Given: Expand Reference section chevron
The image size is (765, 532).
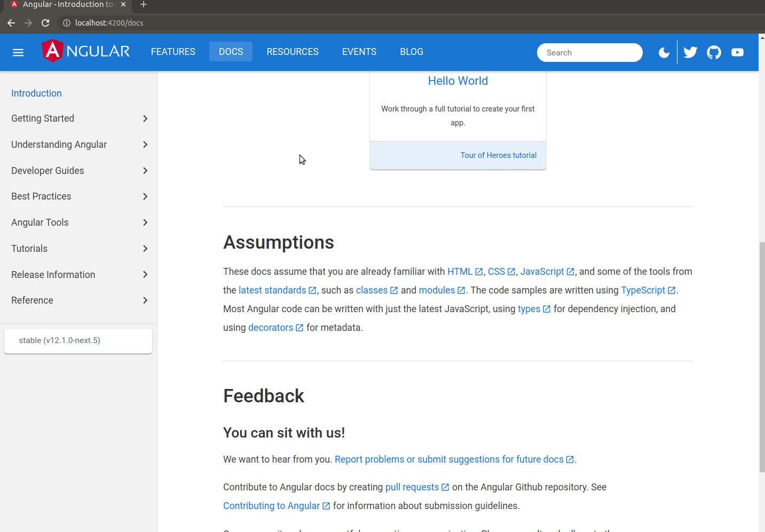Looking at the screenshot, I should point(145,300).
